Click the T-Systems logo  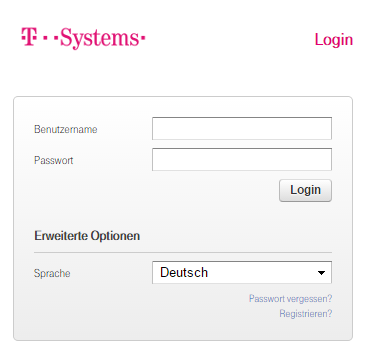click(83, 38)
